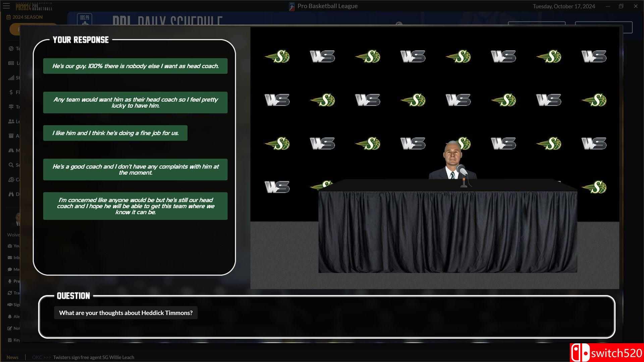This screenshot has width=644, height=362.
Task: Click the microphone Press icon
Action: [x=10, y=281]
